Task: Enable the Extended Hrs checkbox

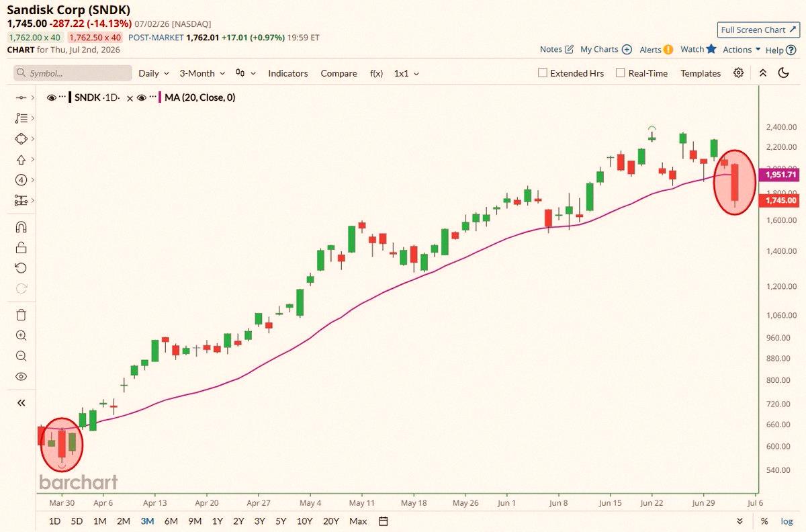Action: click(x=543, y=73)
